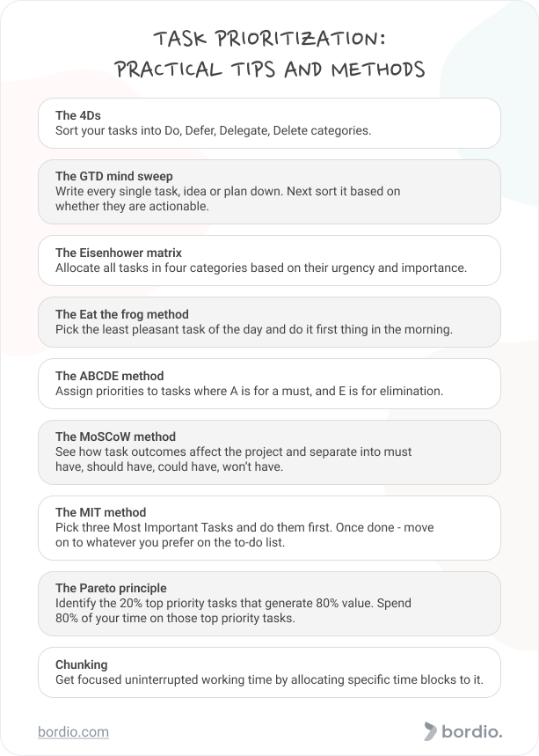Image resolution: width=539 pixels, height=756 pixels.
Task: Click The 4Ds heading text
Action: coord(78,115)
